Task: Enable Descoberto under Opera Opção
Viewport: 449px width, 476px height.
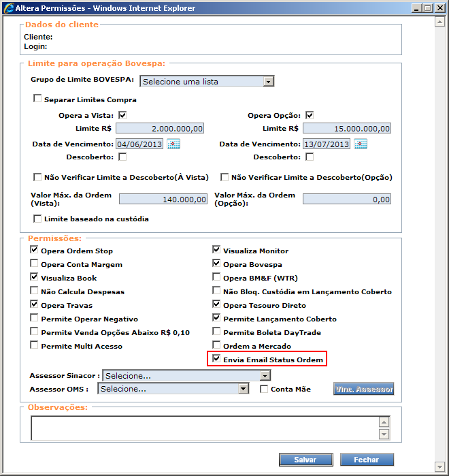Action: 310,157
